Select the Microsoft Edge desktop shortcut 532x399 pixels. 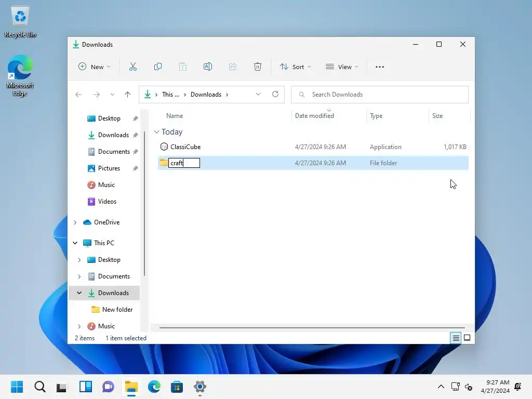tap(20, 75)
